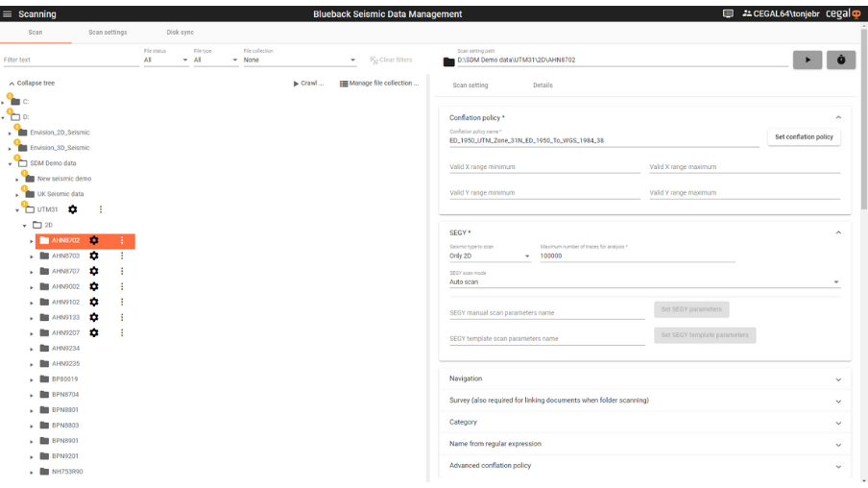Open the Details sub-tab

point(542,85)
